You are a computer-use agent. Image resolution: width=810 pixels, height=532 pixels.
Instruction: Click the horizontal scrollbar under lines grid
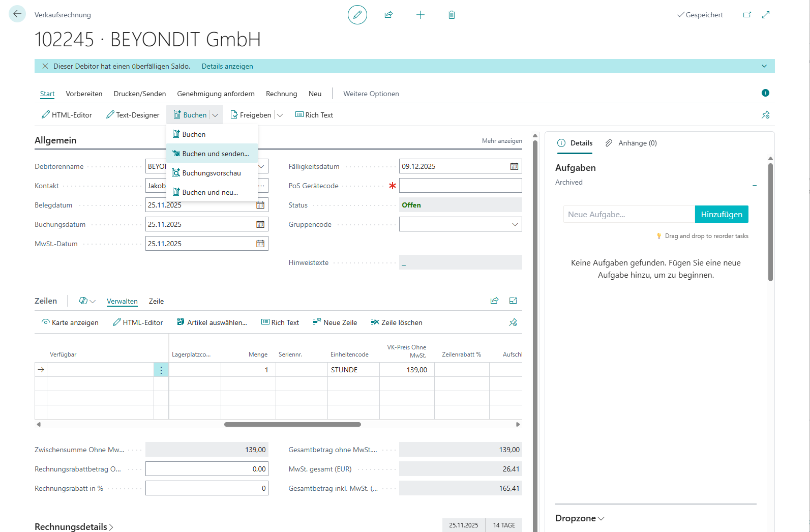292,424
